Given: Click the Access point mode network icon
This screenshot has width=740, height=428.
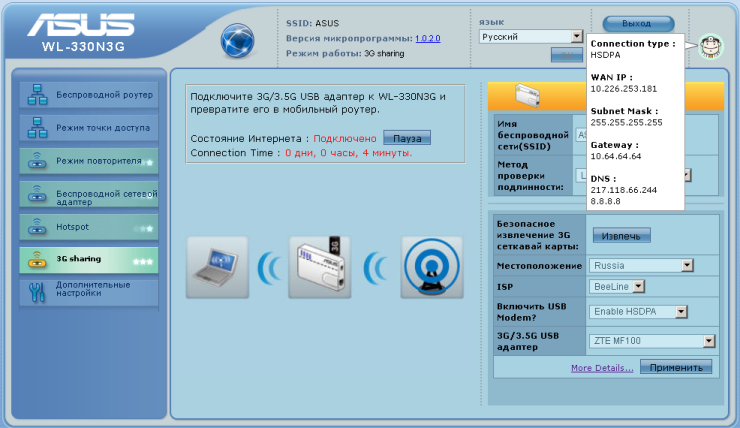Looking at the screenshot, I should [37, 127].
